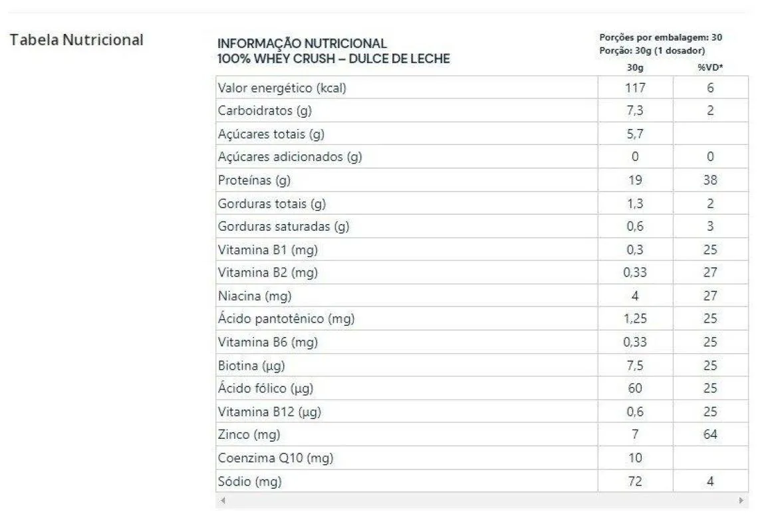Click the right scroll arrow under table

(x=741, y=500)
